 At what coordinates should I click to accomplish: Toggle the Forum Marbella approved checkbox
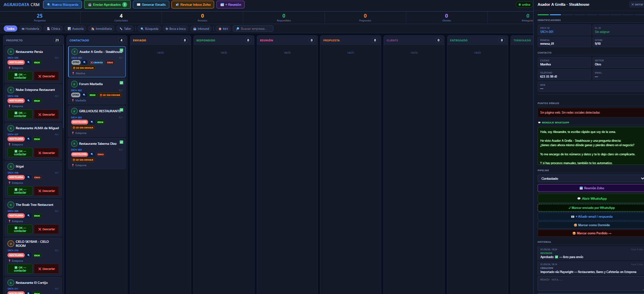click(121, 83)
